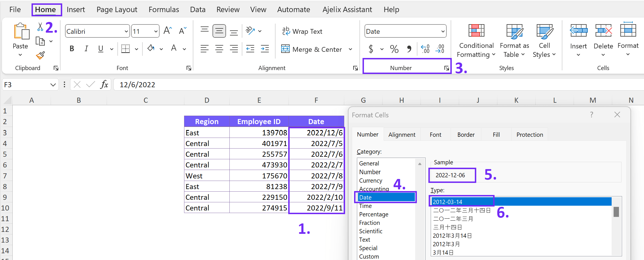This screenshot has width=644, height=260.
Task: Click Increase Decimal
Action: 425,49
